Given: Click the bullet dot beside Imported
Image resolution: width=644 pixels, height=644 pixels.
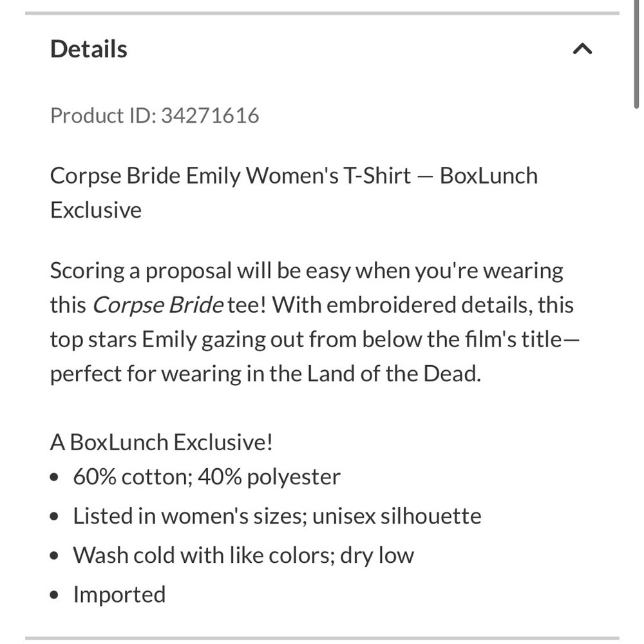Looking at the screenshot, I should click(x=54, y=594).
